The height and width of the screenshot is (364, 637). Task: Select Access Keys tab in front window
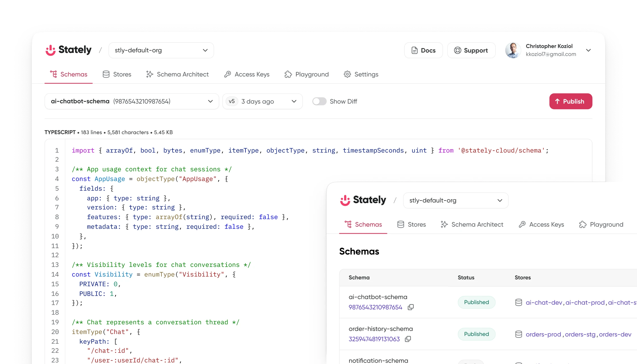point(541,224)
